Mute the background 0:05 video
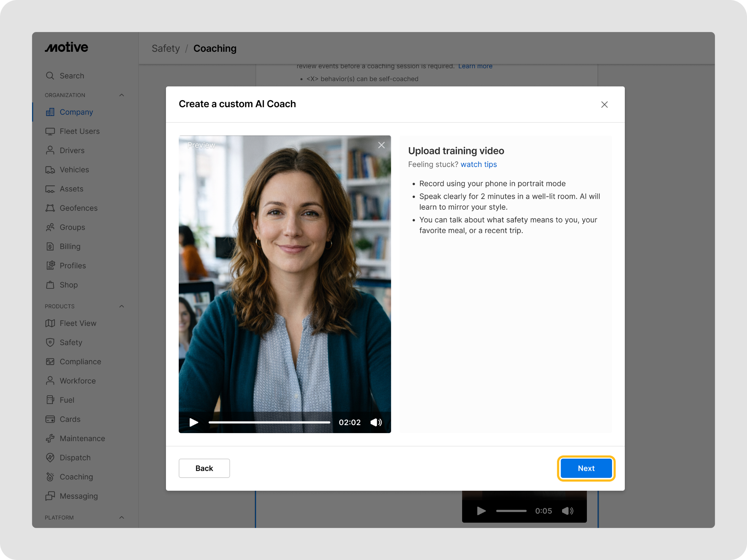This screenshot has width=747, height=560. pyautogui.click(x=568, y=511)
